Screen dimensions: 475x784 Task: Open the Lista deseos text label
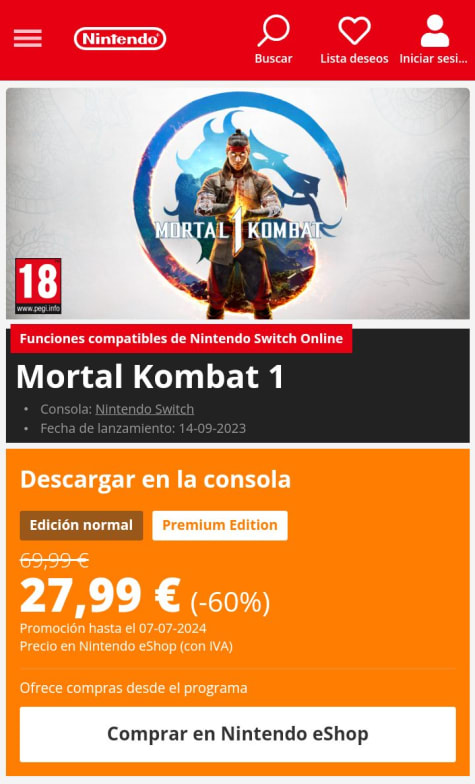[354, 58]
